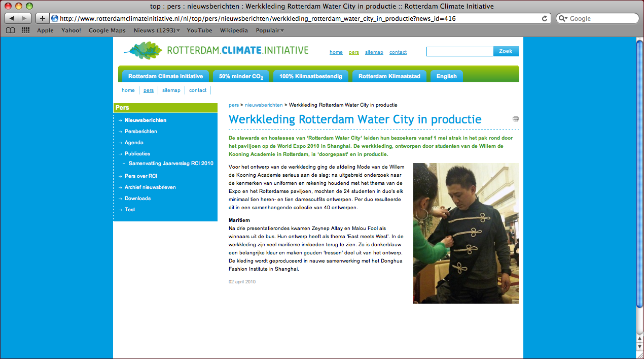The height and width of the screenshot is (359, 644).
Task: Go back with Safari's back arrow
Action: pos(11,18)
